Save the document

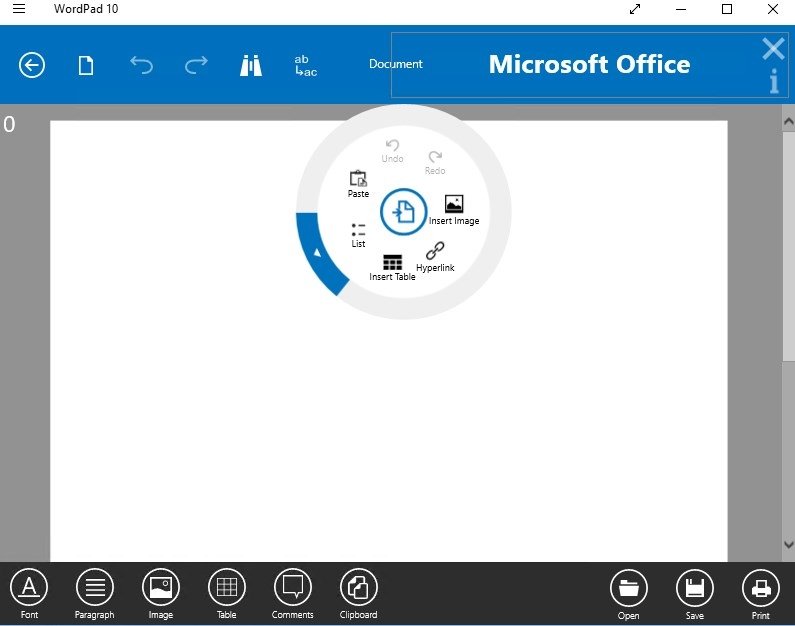pyautogui.click(x=695, y=595)
